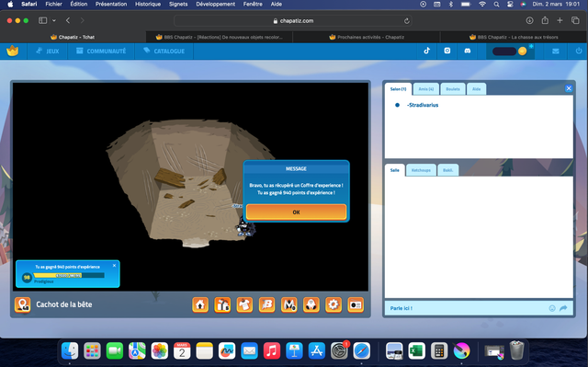Close the chat panel with X button
Screen dimensions: 588x367
coord(569,88)
